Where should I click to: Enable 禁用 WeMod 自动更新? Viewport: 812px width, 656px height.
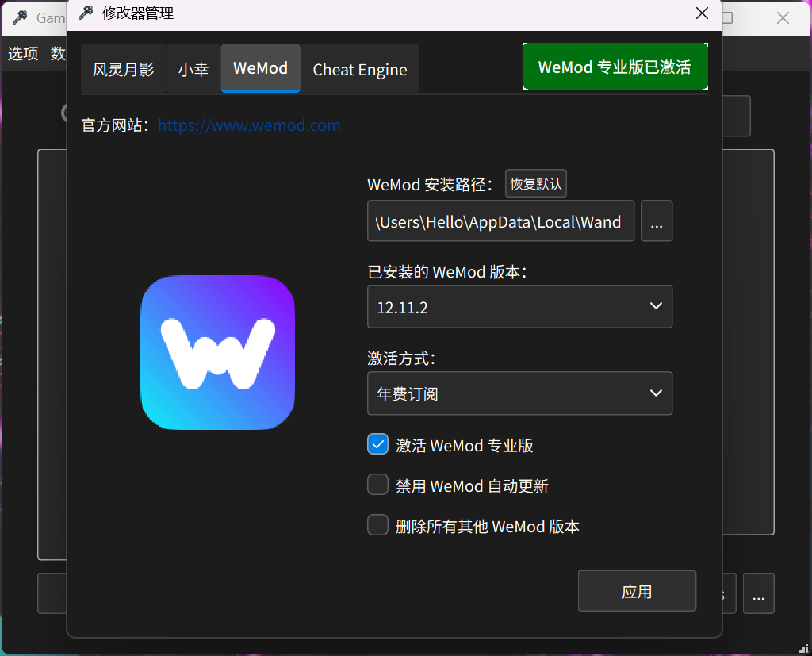[377, 484]
